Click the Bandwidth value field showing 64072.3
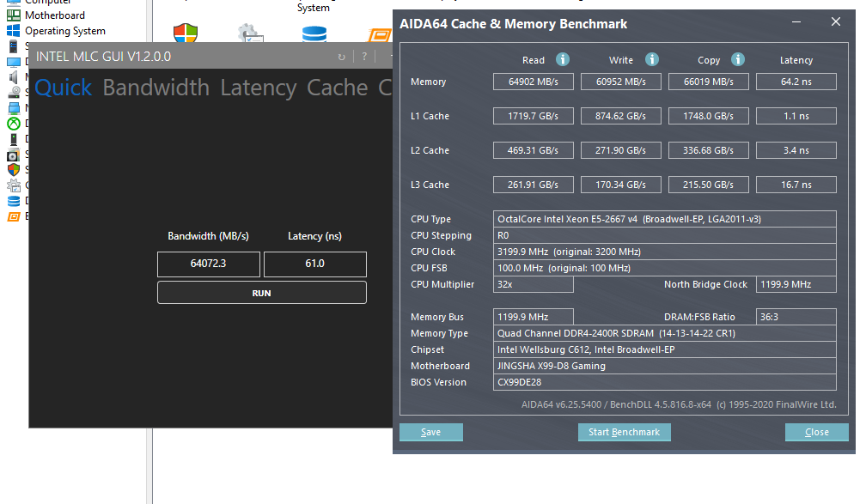Viewport: 866px width, 504px height. pyautogui.click(x=209, y=264)
